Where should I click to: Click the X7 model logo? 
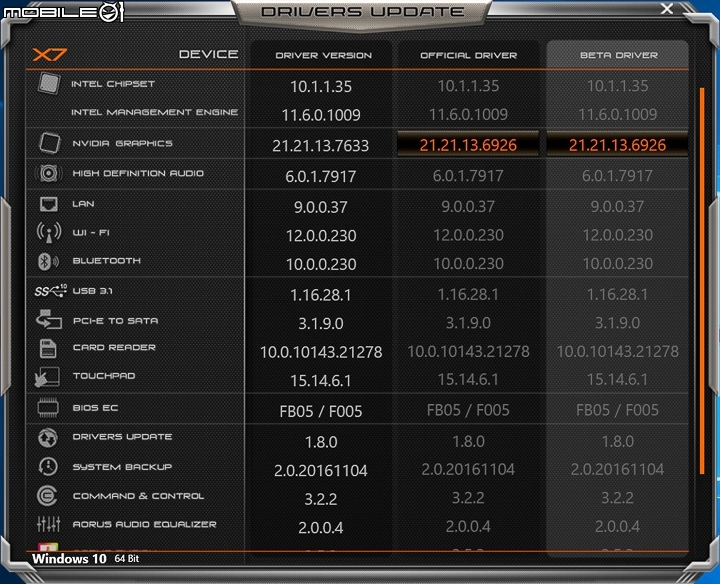point(50,55)
